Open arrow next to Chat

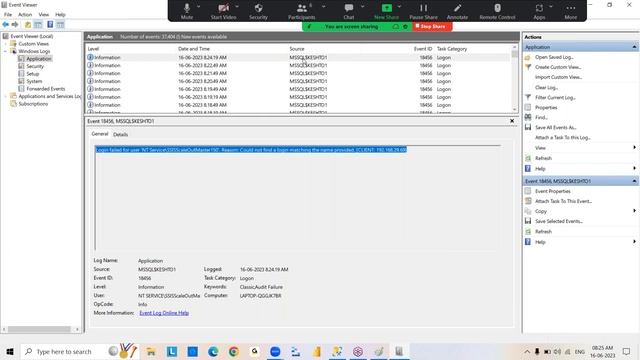362,7
